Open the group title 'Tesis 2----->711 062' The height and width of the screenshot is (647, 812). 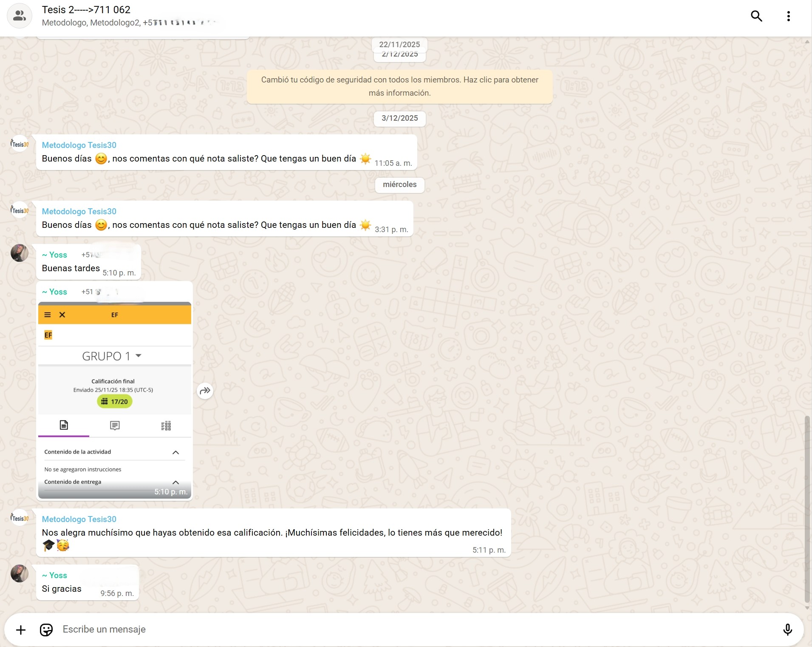86,10
